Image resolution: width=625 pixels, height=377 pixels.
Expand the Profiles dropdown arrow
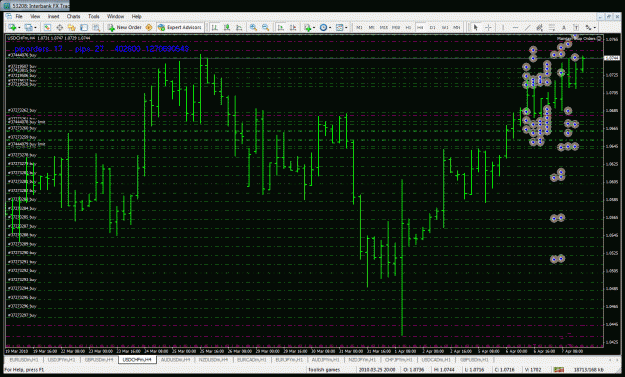click(35, 27)
